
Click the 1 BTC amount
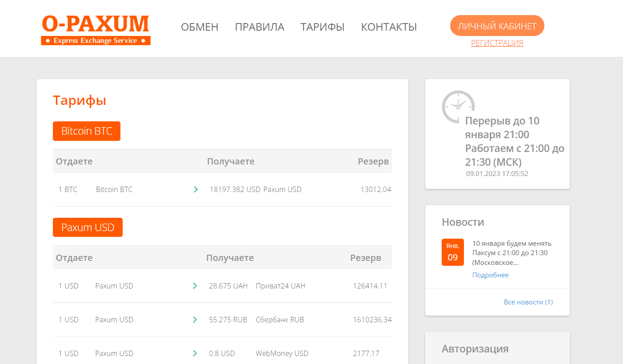pos(68,189)
